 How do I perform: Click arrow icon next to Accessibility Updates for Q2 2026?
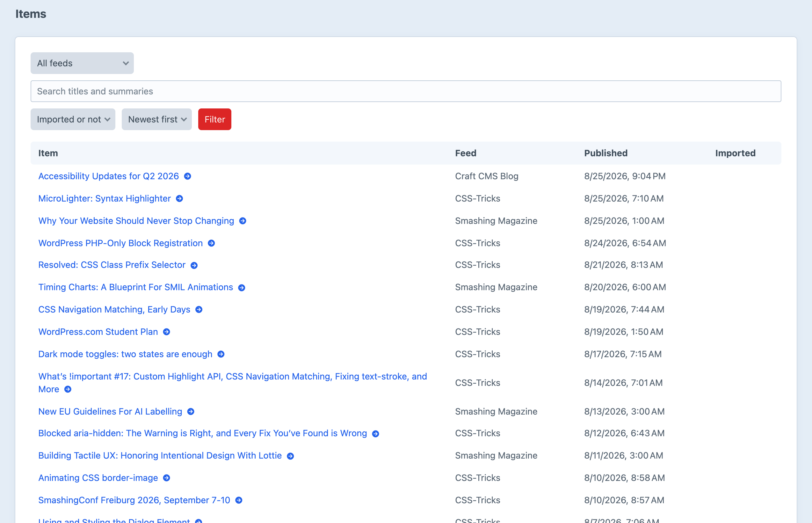(x=187, y=176)
